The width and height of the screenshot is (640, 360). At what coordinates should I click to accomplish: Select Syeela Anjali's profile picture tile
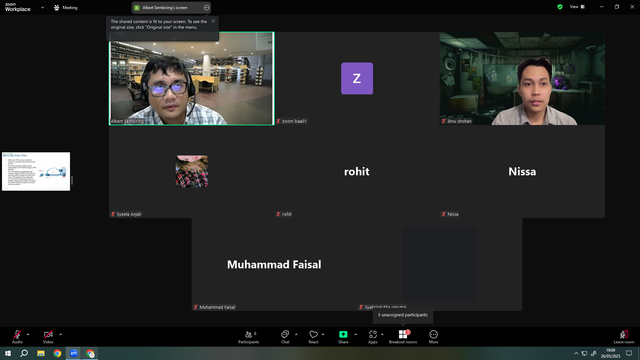[x=191, y=171]
